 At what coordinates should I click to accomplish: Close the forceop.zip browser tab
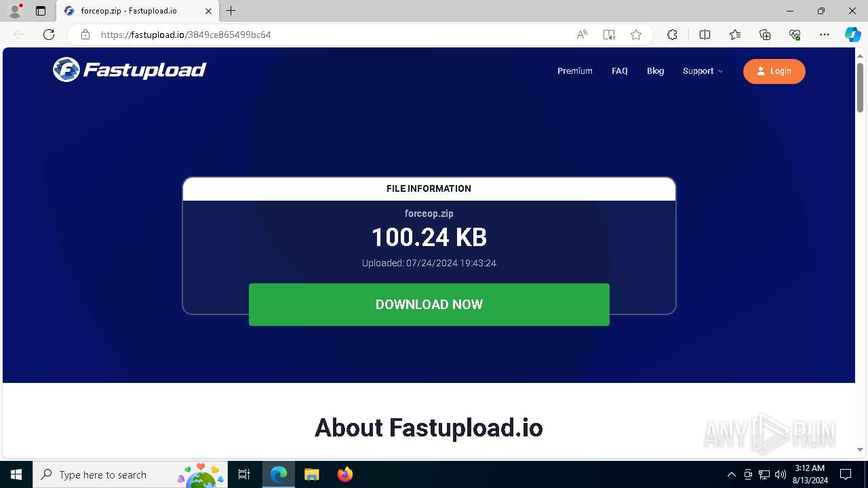208,11
